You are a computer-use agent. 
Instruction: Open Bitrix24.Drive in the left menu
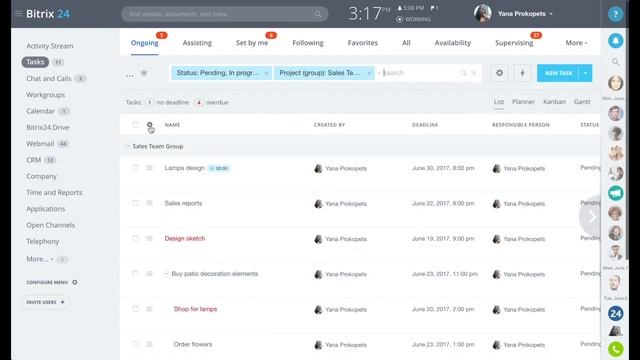(47, 127)
